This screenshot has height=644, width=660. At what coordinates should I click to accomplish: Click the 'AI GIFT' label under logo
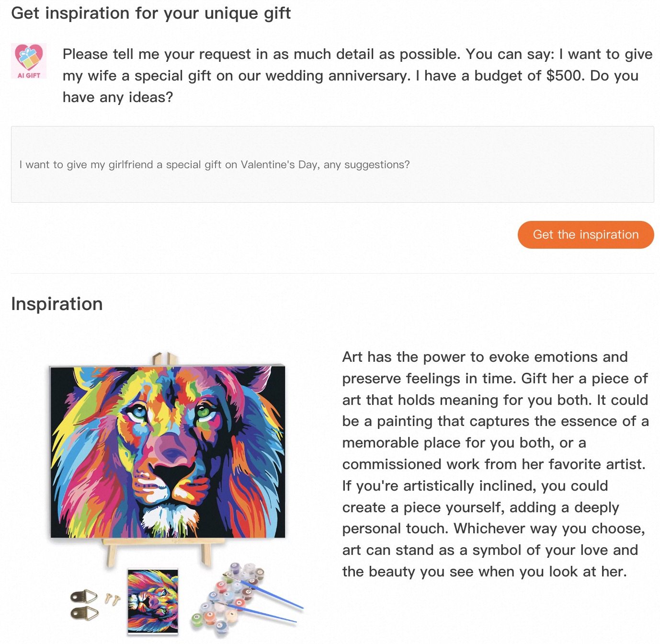pos(29,75)
